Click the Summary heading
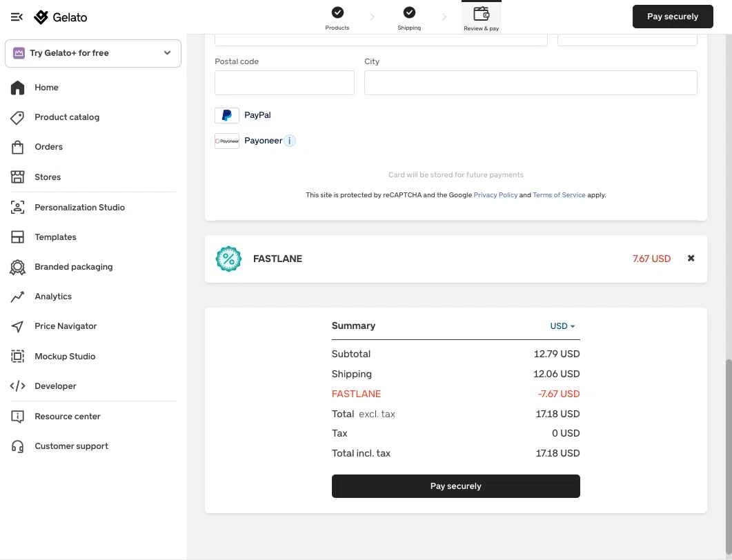 coord(353,326)
